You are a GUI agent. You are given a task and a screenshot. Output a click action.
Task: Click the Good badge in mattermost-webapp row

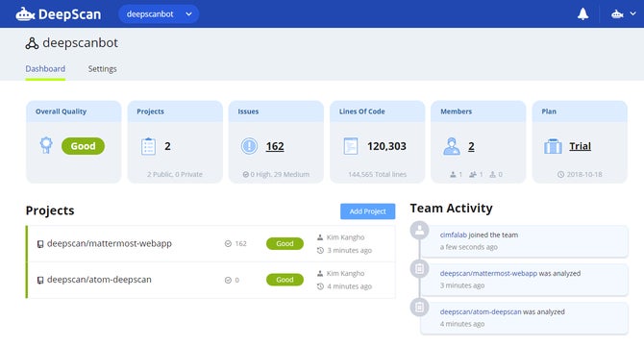[285, 243]
